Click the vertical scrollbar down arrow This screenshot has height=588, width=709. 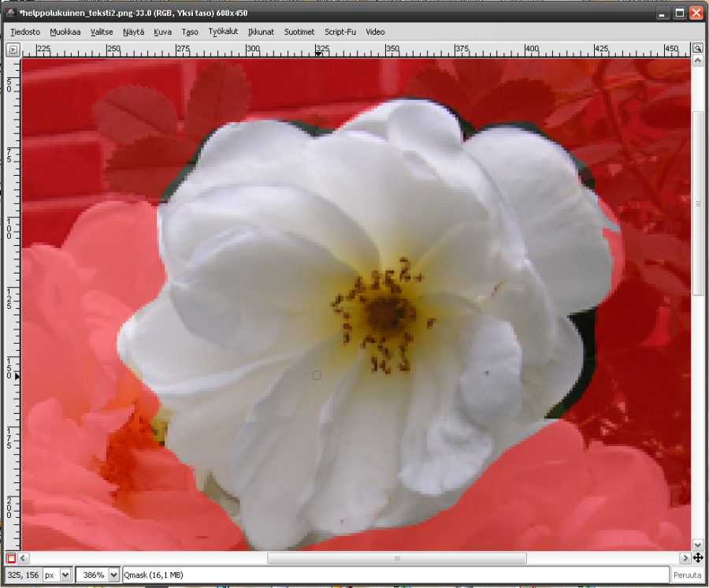pos(698,545)
